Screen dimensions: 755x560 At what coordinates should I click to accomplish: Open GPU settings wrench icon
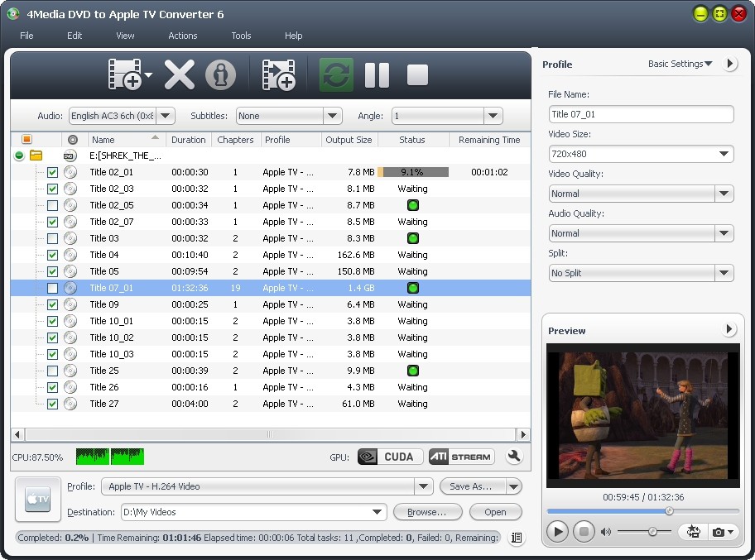pos(514,456)
